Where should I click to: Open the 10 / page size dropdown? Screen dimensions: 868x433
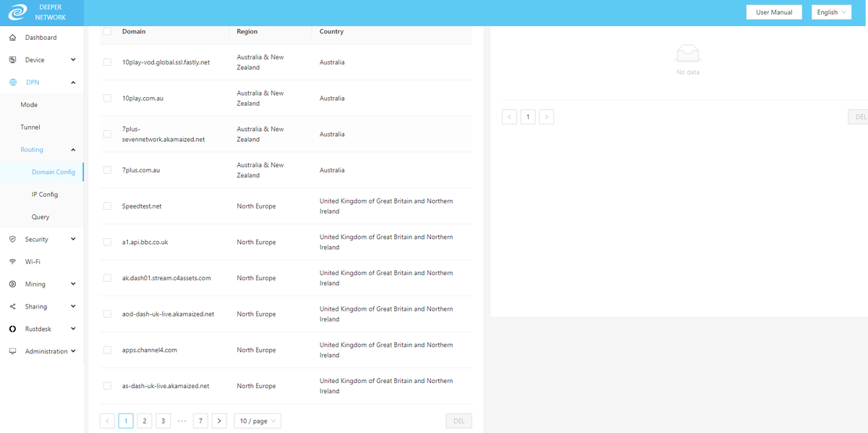click(258, 421)
